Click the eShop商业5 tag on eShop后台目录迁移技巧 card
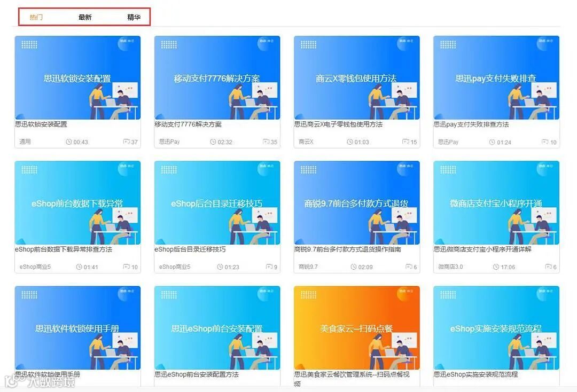577x392 pixels. (x=174, y=266)
